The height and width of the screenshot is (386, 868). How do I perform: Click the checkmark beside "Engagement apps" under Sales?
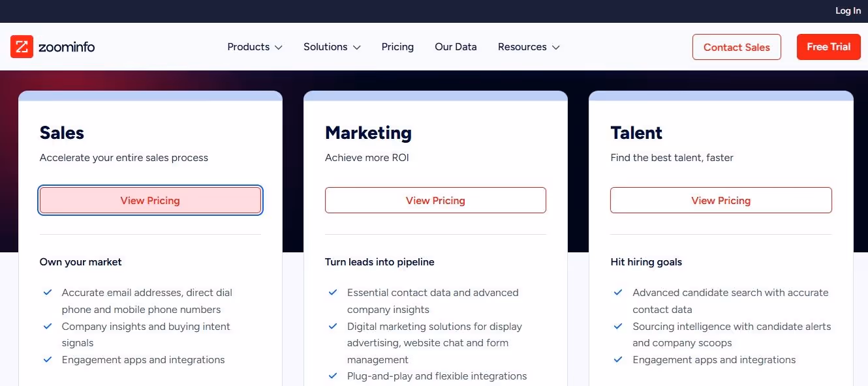click(x=48, y=359)
